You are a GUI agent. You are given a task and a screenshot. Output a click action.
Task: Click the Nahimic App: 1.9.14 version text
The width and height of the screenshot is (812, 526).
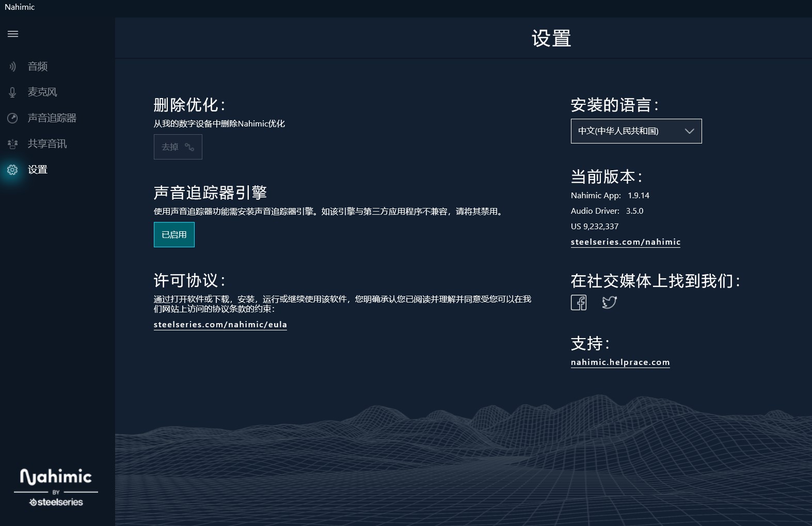point(610,196)
